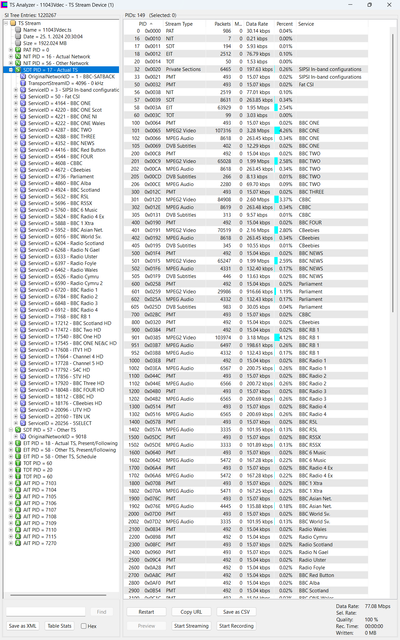Image resolution: width=400 pixels, height=640 pixels.
Task: Click the service icon beside ServiceID = 17608 - ITV1 HD
Action: (x=23, y=350)
